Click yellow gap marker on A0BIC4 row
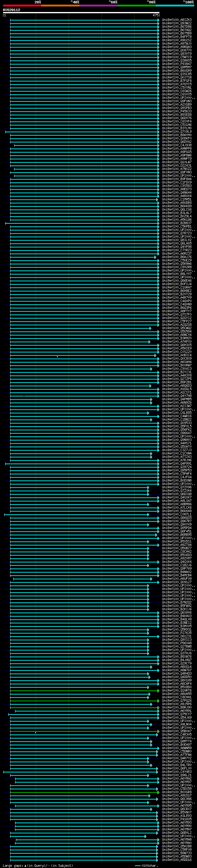Viewport: 197px width, 868px height. pyautogui.click(x=57, y=356)
